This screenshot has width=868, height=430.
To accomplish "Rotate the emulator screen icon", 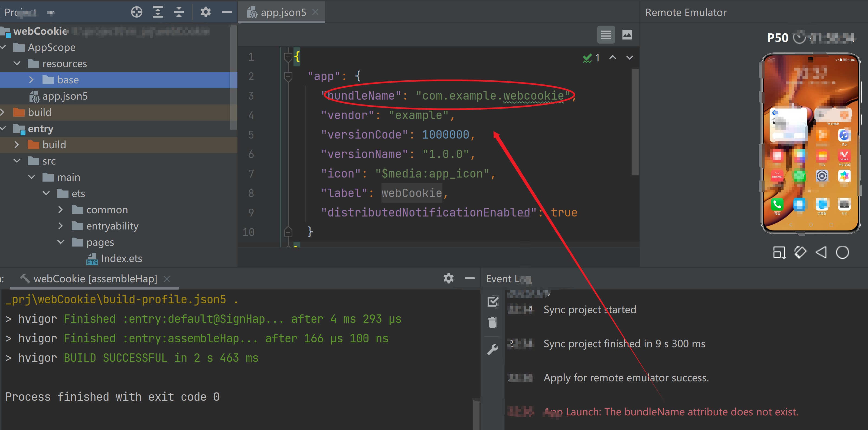I will tap(800, 252).
